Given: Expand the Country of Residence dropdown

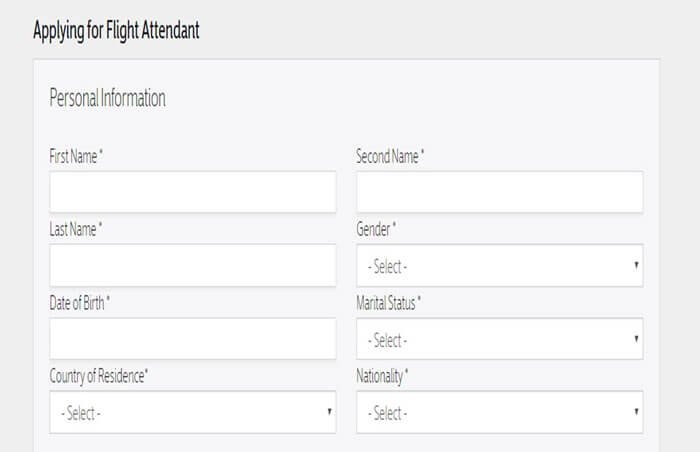Looking at the screenshot, I should coord(192,412).
